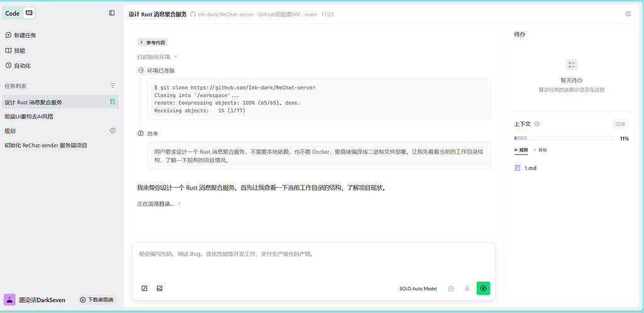The image size is (644, 313).
Task: Click the context usage progress bar
Action: [564, 138]
